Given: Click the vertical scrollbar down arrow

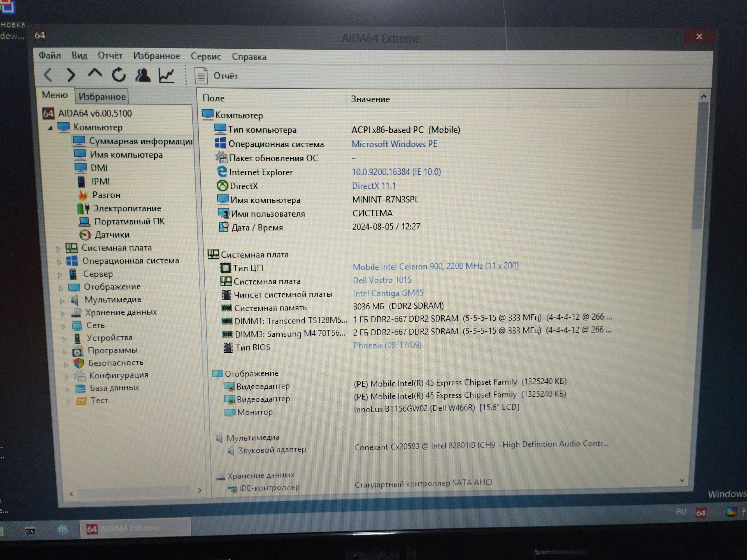Looking at the screenshot, I should tap(682, 480).
